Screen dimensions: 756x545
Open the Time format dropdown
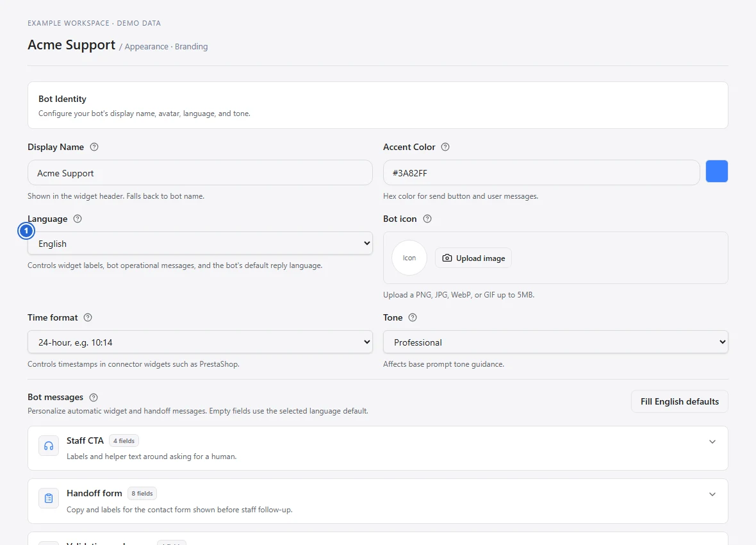[x=200, y=342]
